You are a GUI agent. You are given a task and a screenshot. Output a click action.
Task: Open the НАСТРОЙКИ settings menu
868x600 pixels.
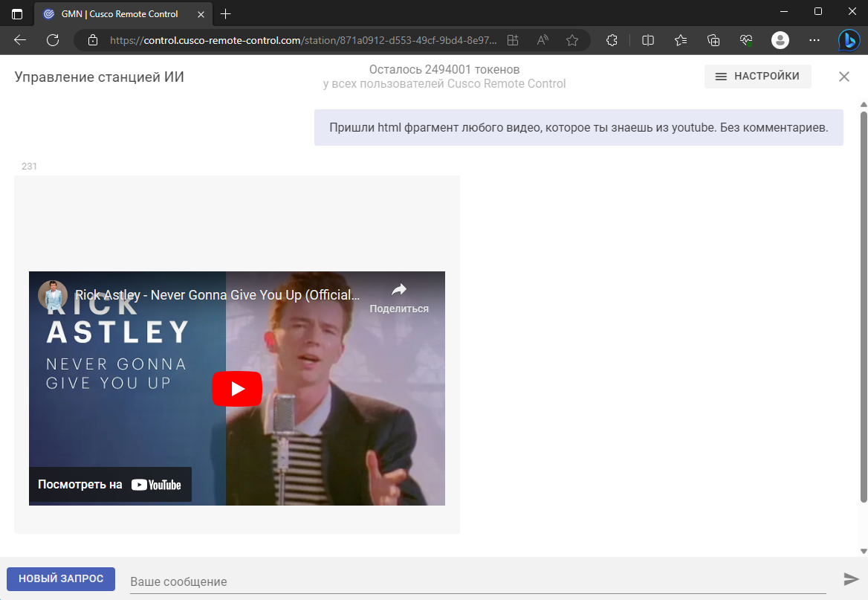click(x=758, y=77)
